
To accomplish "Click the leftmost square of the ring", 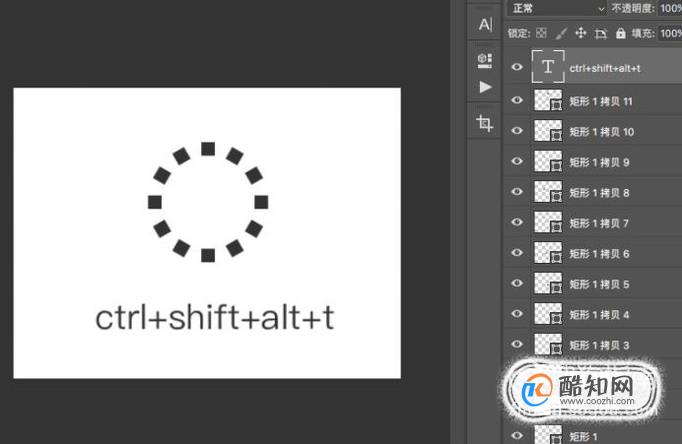I will coord(155,202).
